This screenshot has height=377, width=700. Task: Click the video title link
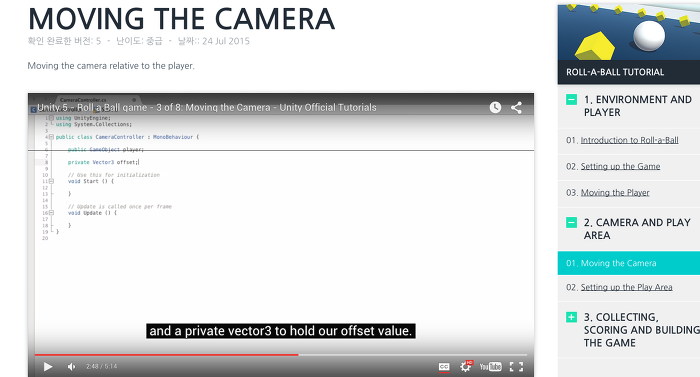[x=207, y=108]
